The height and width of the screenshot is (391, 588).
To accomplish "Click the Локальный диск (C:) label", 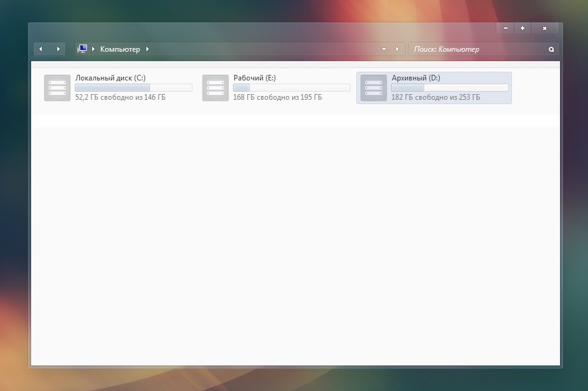I will [x=110, y=78].
